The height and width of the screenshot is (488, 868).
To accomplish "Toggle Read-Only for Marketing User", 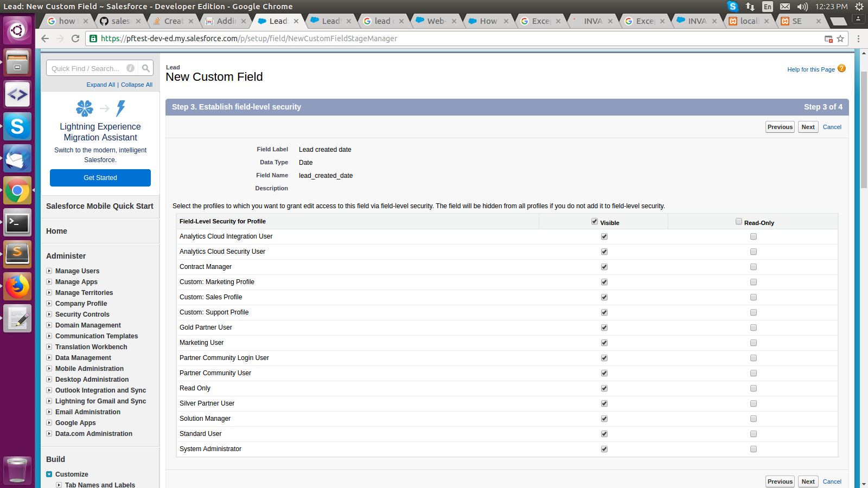I will click(754, 343).
